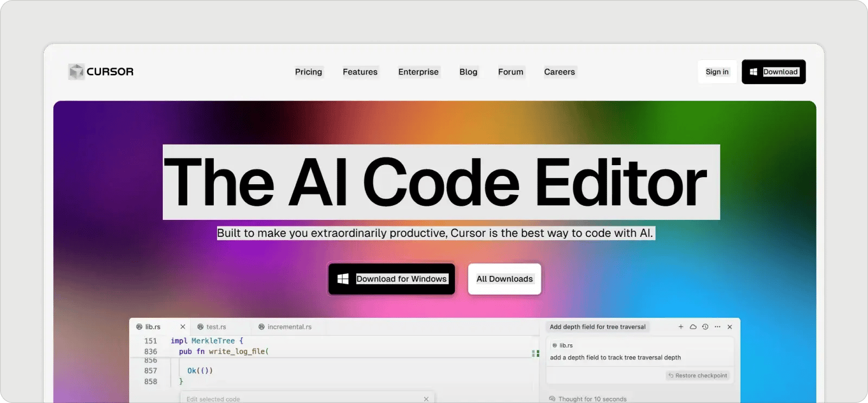Image resolution: width=868 pixels, height=403 pixels.
Task: Open the Features menu item
Action: coord(360,72)
